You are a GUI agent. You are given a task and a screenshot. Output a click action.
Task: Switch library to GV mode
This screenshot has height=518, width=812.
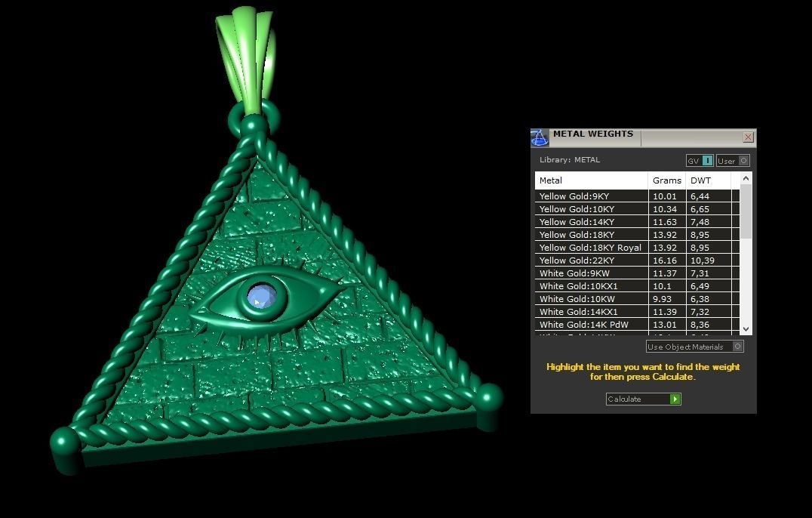pyautogui.click(x=700, y=161)
